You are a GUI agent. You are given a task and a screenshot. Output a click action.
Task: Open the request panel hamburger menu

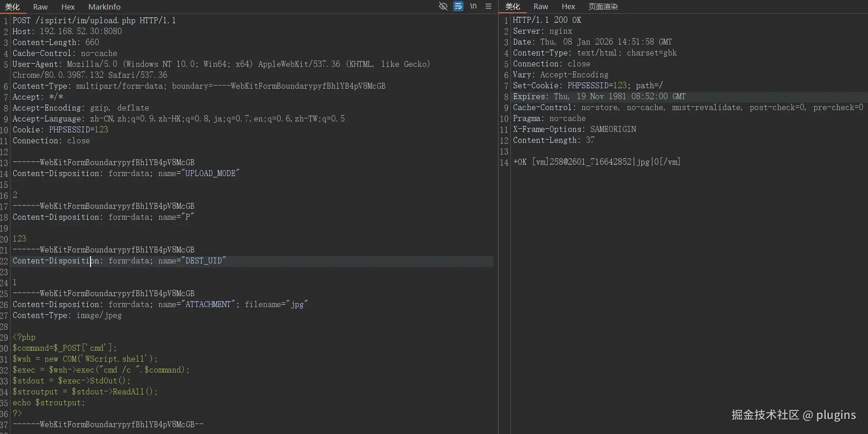click(x=488, y=6)
